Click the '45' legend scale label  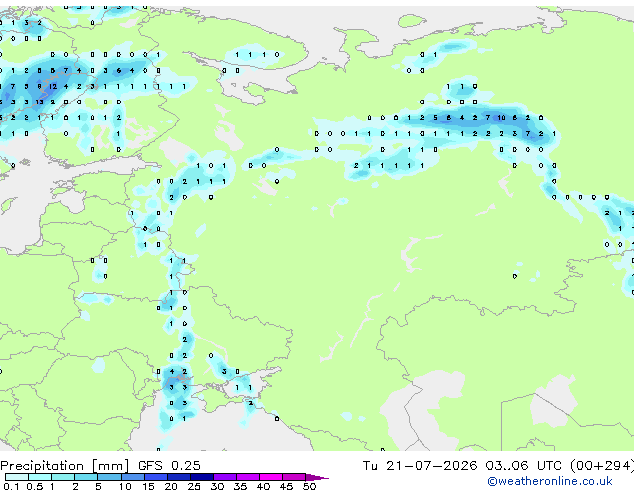[x=286, y=486]
